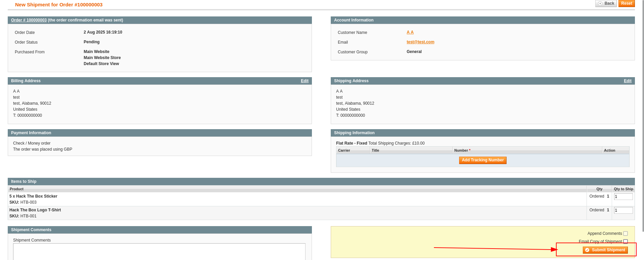Tick the Email Copy of Shipment checkbox

coord(626,242)
